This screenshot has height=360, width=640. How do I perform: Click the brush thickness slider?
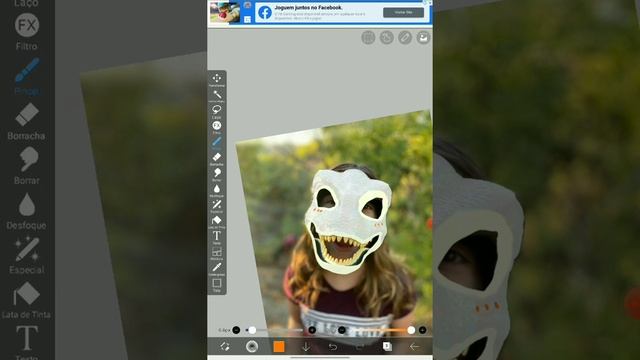pyautogui.click(x=274, y=330)
